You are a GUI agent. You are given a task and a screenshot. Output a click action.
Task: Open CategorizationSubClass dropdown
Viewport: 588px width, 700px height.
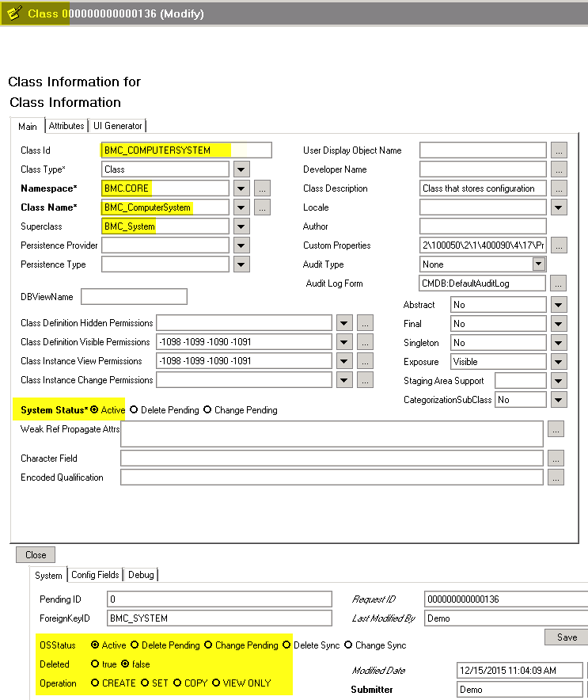pyautogui.click(x=559, y=400)
